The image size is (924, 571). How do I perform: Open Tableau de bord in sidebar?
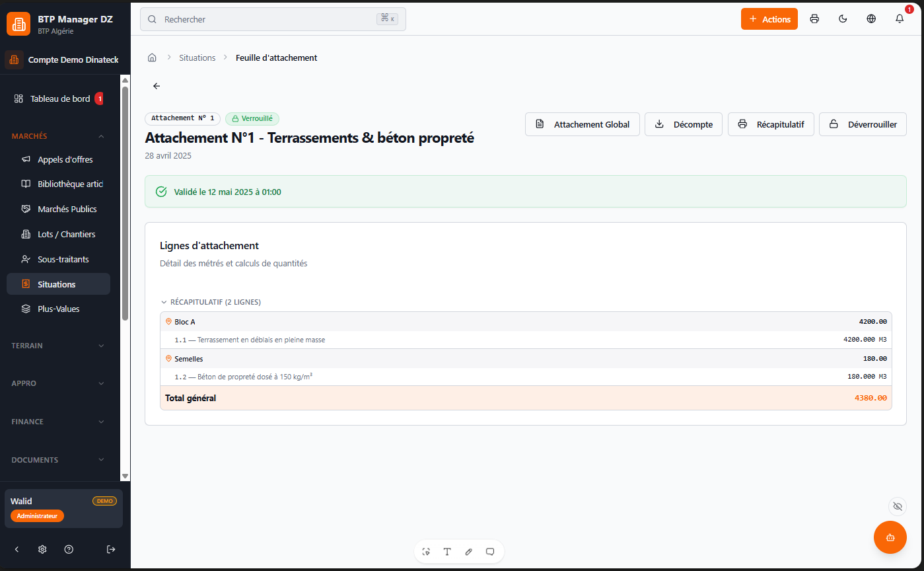pos(58,98)
